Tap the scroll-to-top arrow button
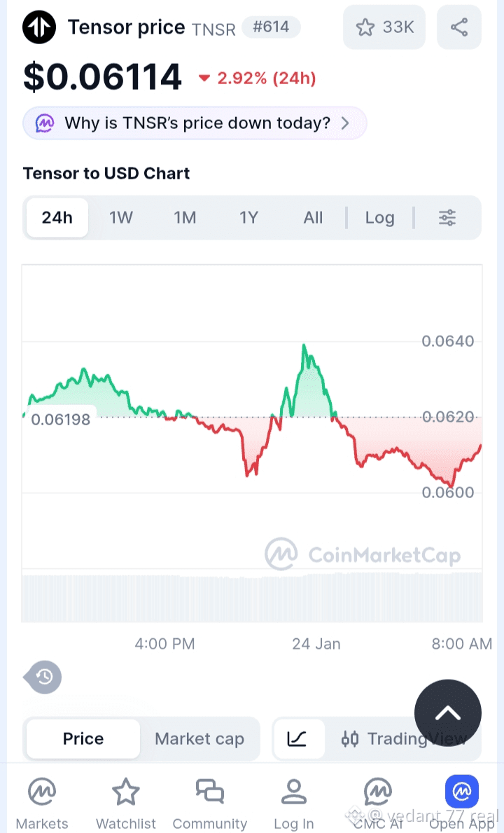504x833 pixels. 448,713
